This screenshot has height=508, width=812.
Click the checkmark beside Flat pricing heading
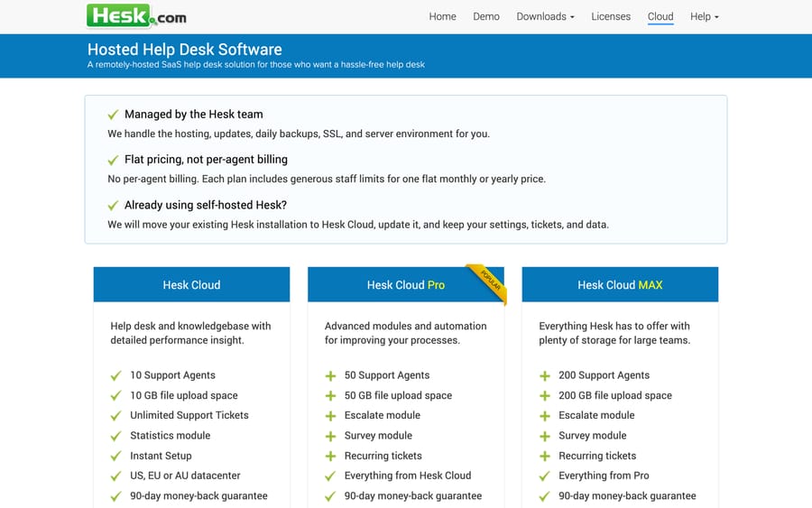(113, 160)
